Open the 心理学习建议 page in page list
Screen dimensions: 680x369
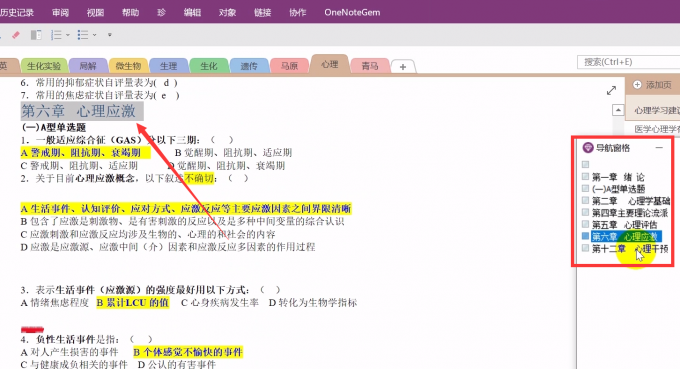tap(657, 111)
